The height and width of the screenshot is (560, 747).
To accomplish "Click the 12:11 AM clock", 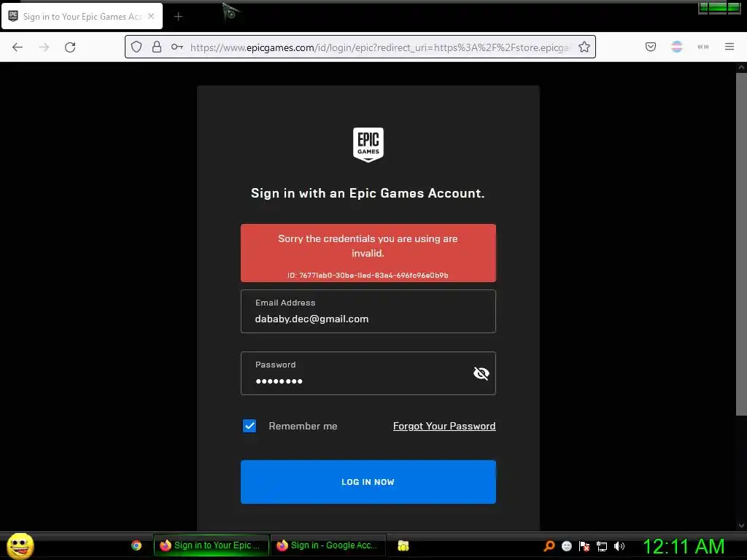I will [x=684, y=546].
